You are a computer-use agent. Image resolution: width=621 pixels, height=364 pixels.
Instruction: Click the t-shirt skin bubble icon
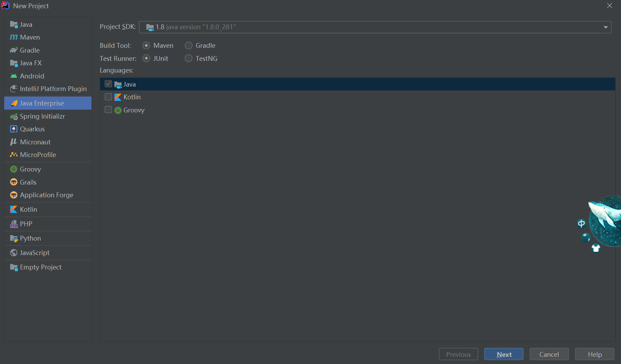[596, 248]
